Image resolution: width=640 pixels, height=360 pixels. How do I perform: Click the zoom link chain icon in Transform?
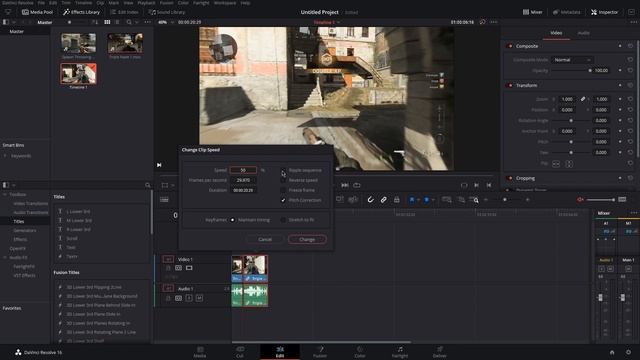583,99
